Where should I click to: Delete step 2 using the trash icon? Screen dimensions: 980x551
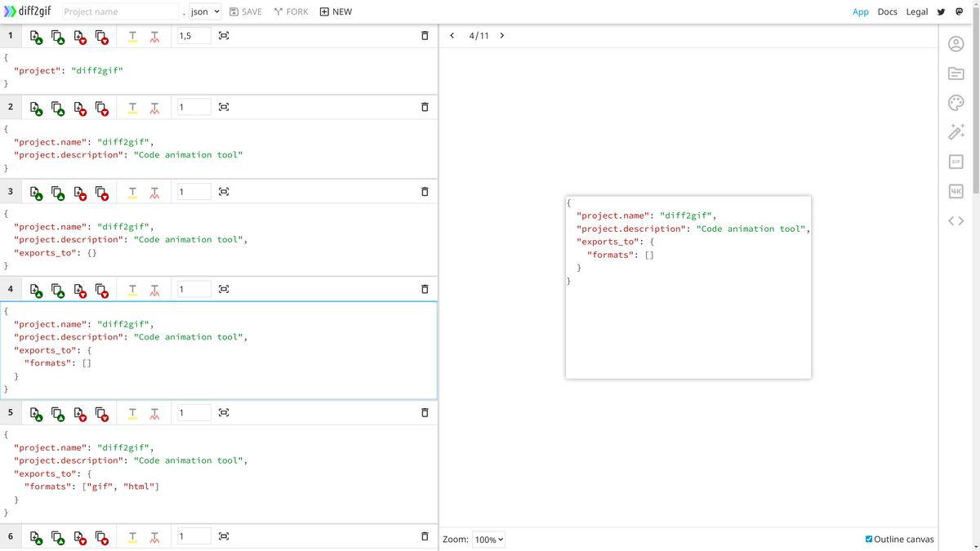[425, 107]
